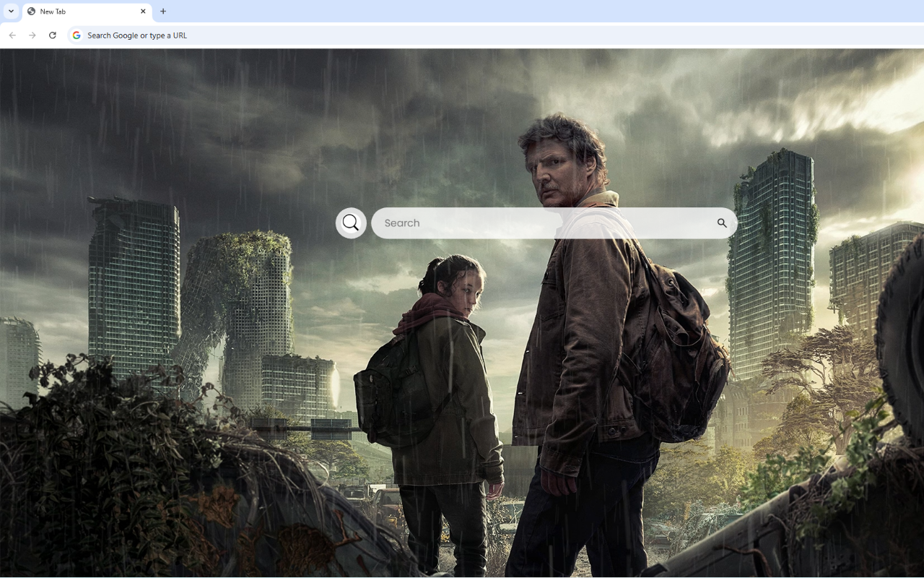
Task: Click the small magnifier submit icon in search box
Action: coord(722,223)
